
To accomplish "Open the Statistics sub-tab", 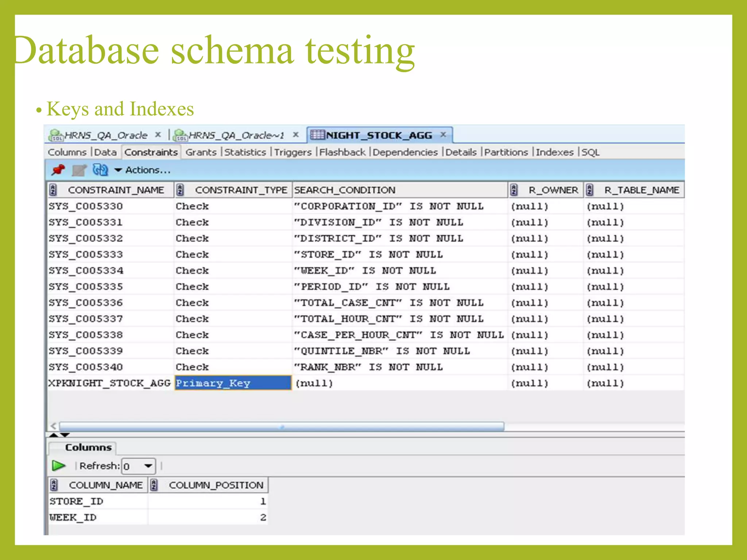I will click(245, 152).
